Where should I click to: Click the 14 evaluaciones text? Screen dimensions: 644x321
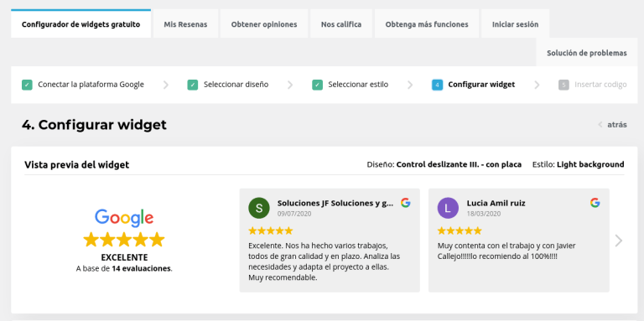141,269
